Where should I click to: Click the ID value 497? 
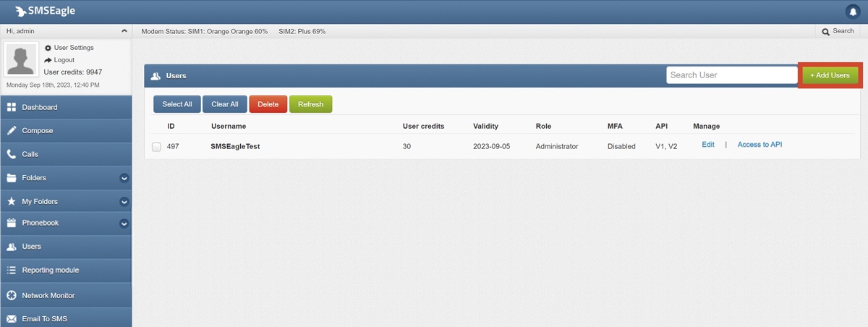(173, 146)
